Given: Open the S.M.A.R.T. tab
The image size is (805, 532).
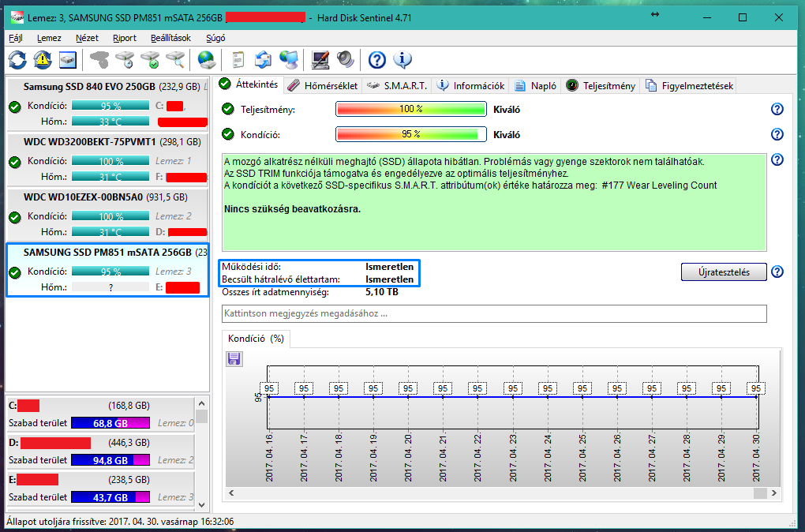Looking at the screenshot, I should (398, 86).
